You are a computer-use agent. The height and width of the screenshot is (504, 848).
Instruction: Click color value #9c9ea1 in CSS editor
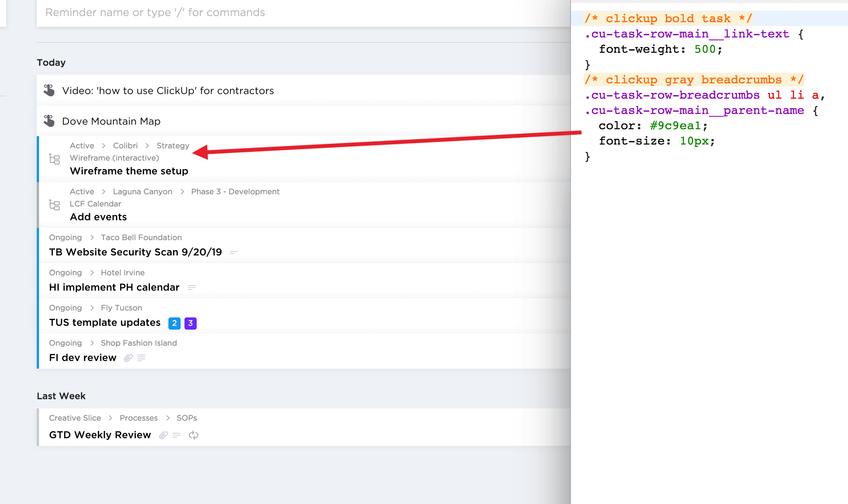675,125
